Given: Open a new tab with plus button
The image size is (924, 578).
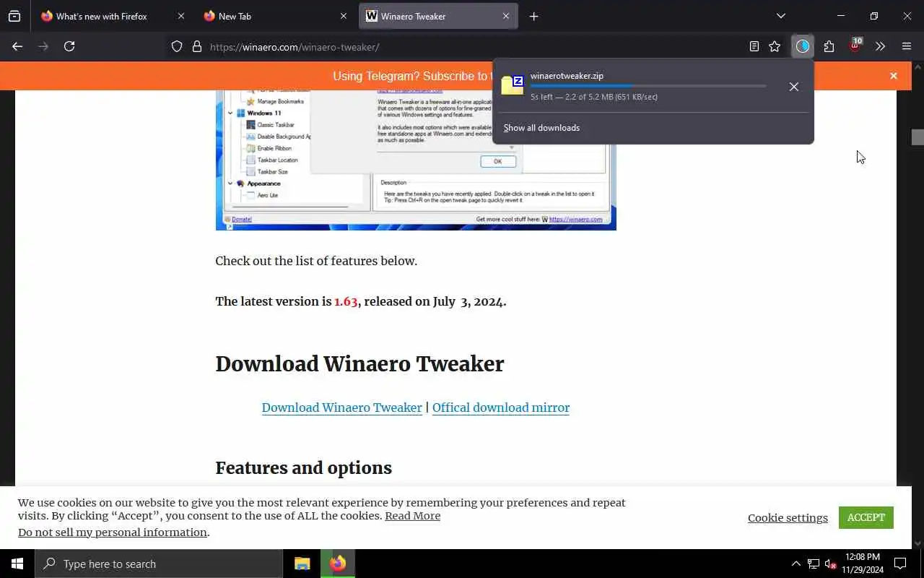Looking at the screenshot, I should coord(533,16).
